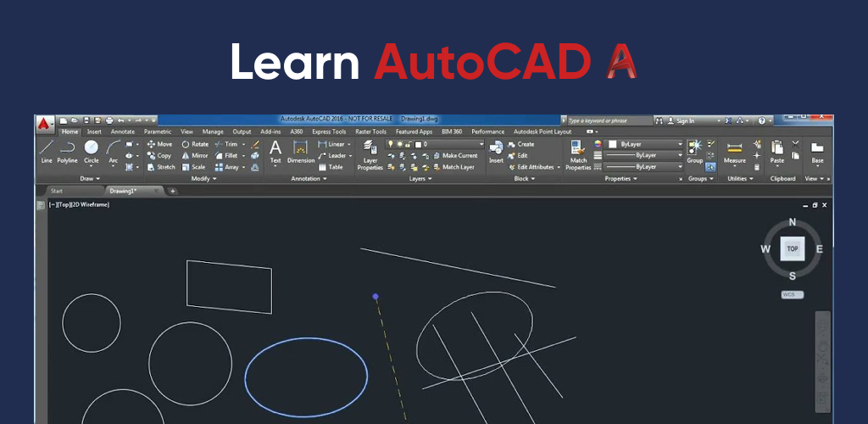This screenshot has height=424, width=868.
Task: Select the Text annotation tool
Action: pyautogui.click(x=275, y=153)
